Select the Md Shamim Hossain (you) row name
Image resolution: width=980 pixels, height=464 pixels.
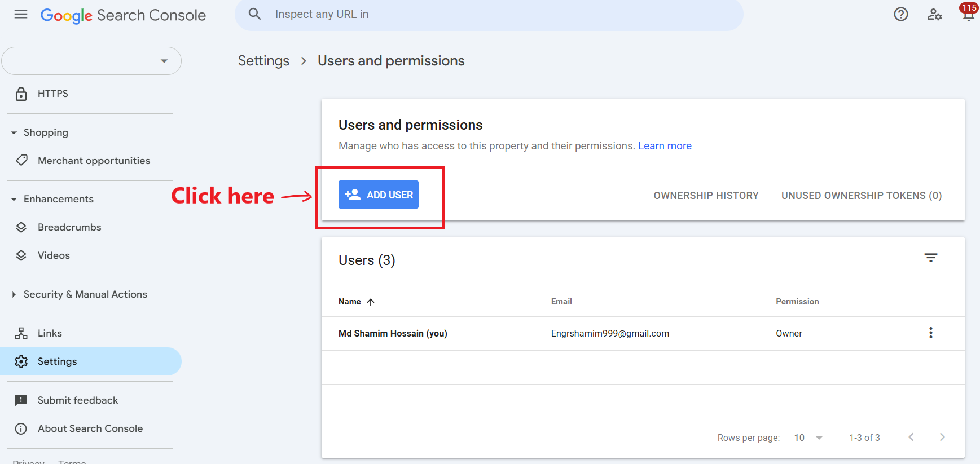point(393,334)
